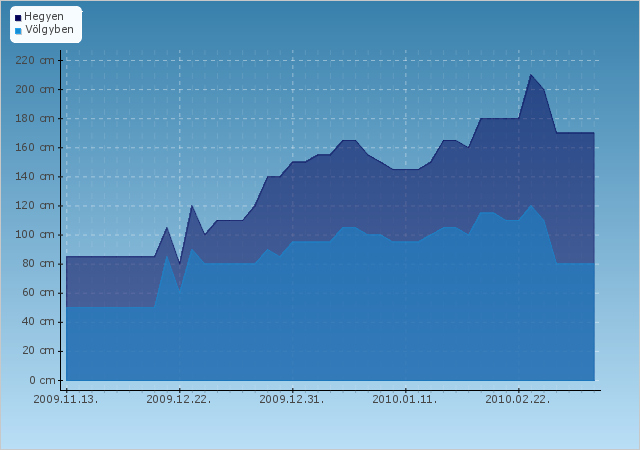This screenshot has height=450, width=640.
Task: Click the 180 cm axis label
Action: coord(35,118)
